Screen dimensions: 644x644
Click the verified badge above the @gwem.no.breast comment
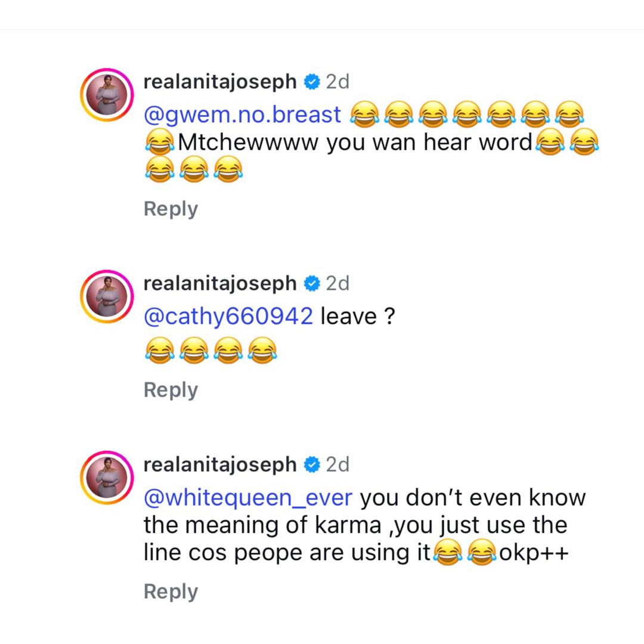[312, 82]
